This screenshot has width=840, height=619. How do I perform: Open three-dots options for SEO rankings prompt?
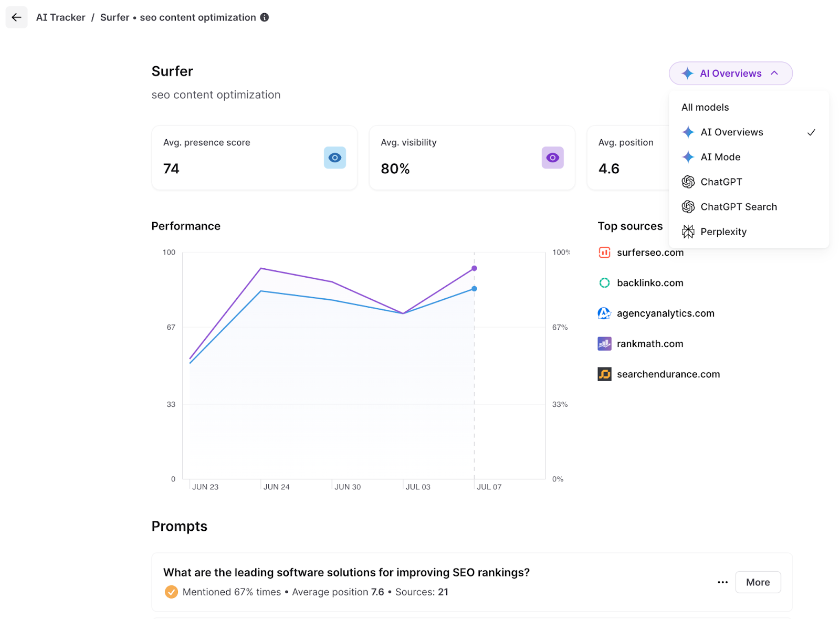(x=722, y=582)
